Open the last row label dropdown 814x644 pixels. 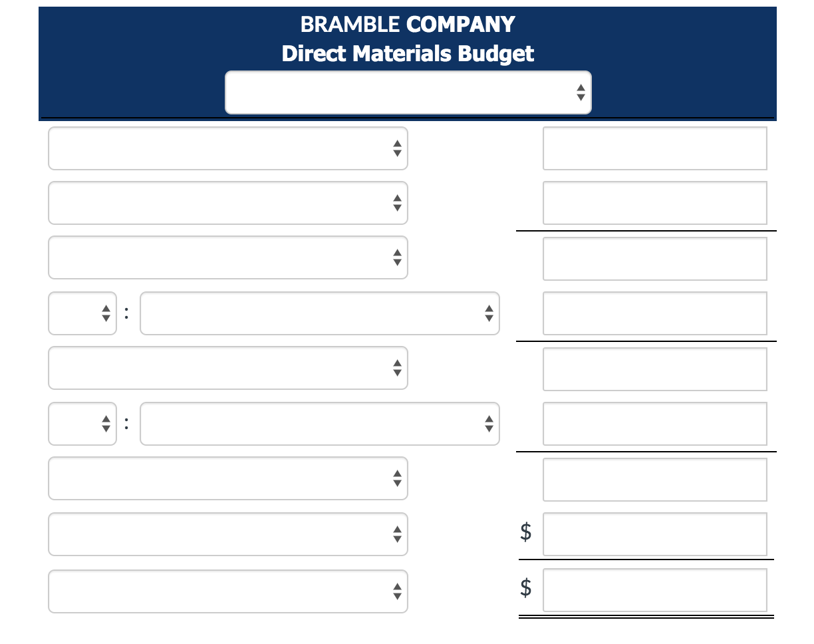point(227,590)
